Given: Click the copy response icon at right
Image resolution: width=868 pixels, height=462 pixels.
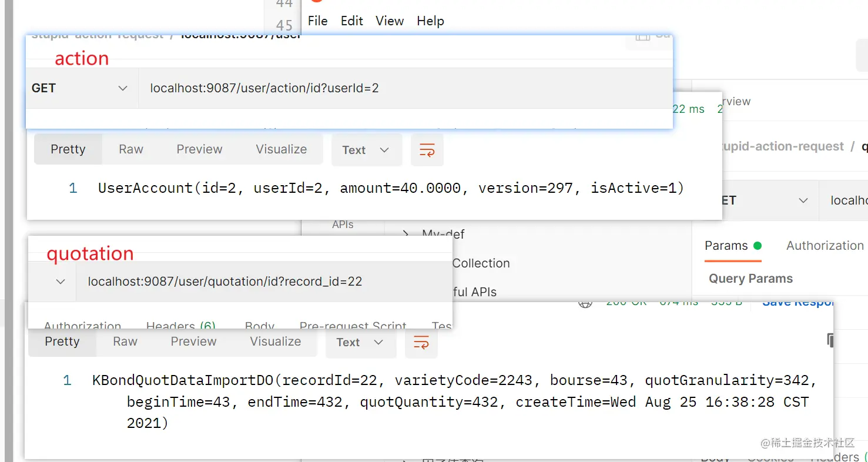Looking at the screenshot, I should coord(830,340).
